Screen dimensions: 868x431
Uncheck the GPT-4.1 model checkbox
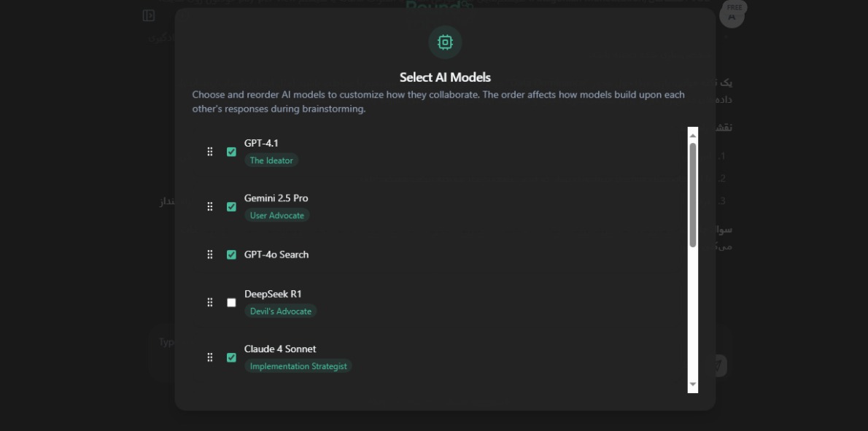[x=231, y=152]
